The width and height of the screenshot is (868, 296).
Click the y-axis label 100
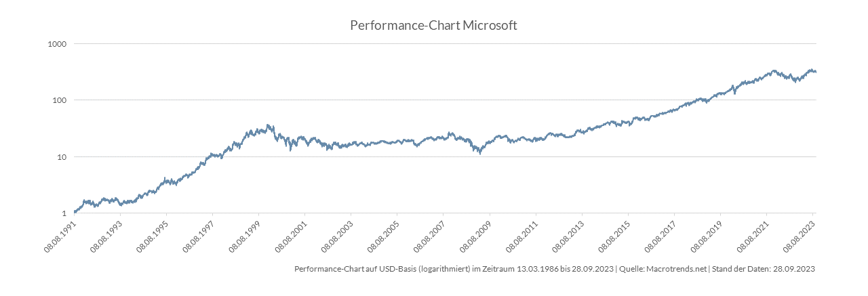tap(58, 100)
